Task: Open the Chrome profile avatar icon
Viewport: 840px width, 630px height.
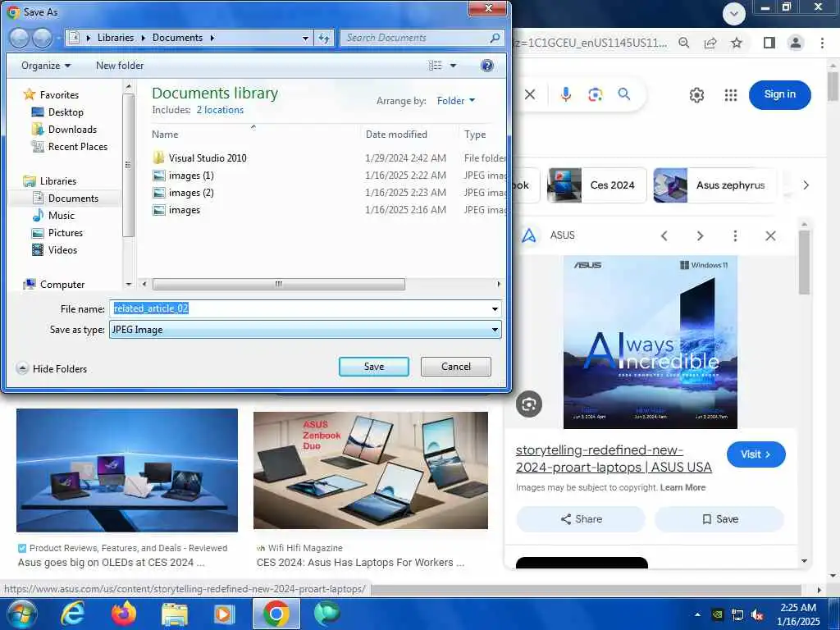Action: point(796,43)
